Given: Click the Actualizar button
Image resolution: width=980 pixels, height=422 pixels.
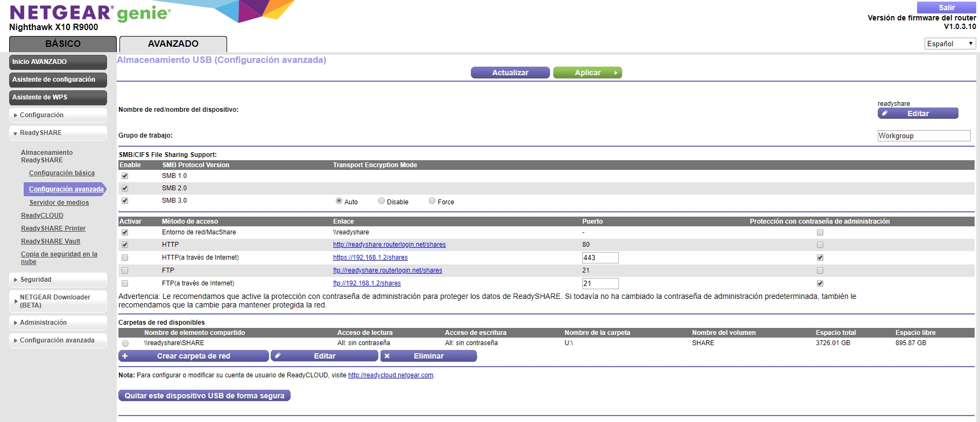Looking at the screenshot, I should pyautogui.click(x=510, y=73).
